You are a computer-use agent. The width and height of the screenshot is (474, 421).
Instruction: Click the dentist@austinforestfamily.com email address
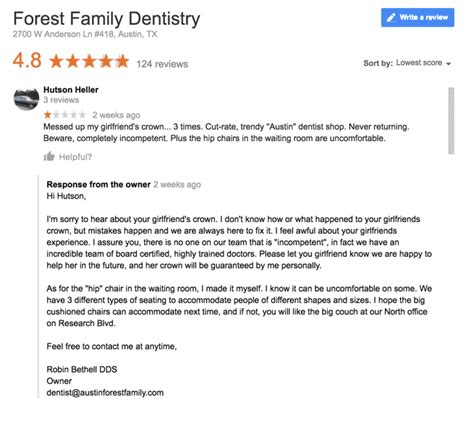[x=105, y=393]
